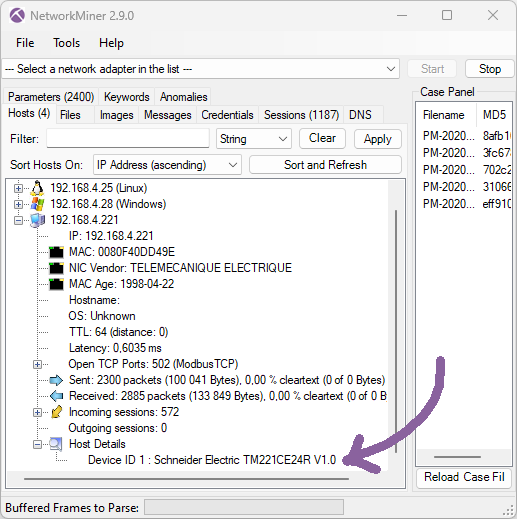Click the computer icon for host 192.168.4.221
Image resolution: width=517 pixels, height=519 pixels.
coord(37,220)
